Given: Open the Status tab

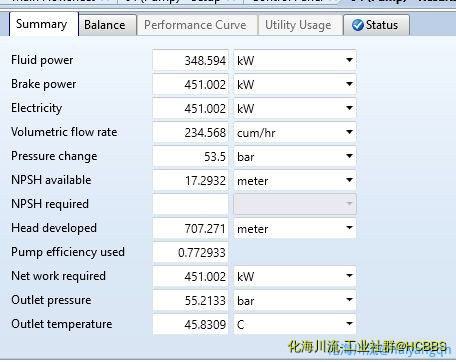Looking at the screenshot, I should tap(376, 25).
